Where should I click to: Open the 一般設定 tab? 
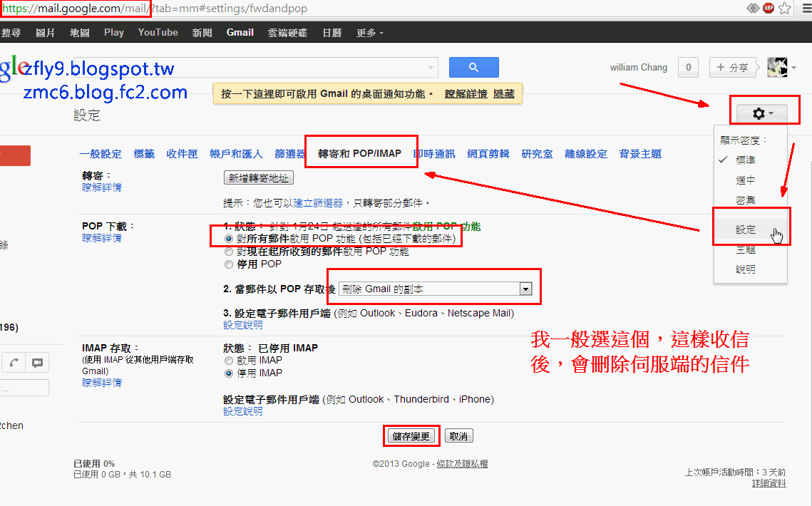tap(101, 154)
